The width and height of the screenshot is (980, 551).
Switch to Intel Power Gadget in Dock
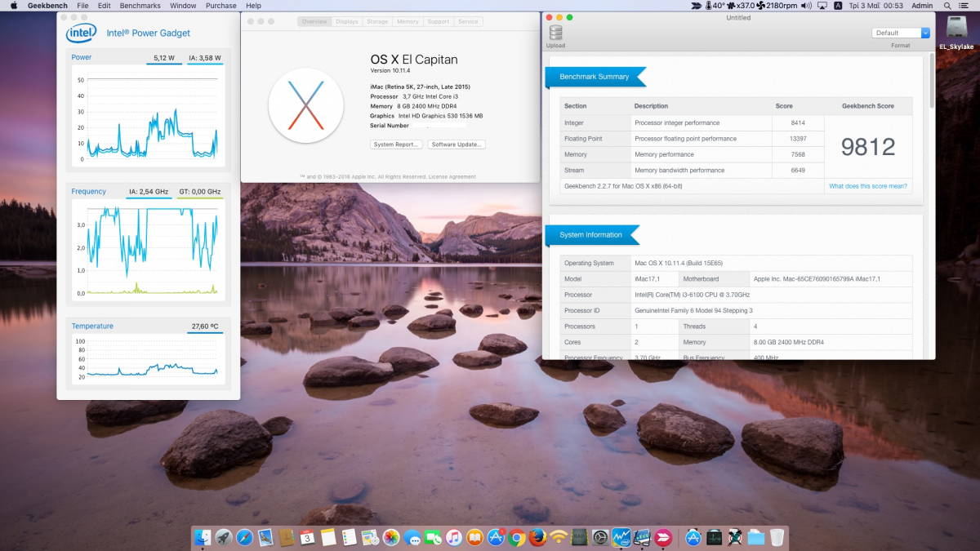pos(621,537)
